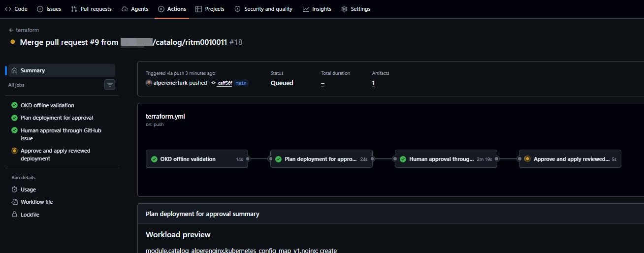The image size is (644, 253).
Task: Click the Summary home icon
Action: 14,70
